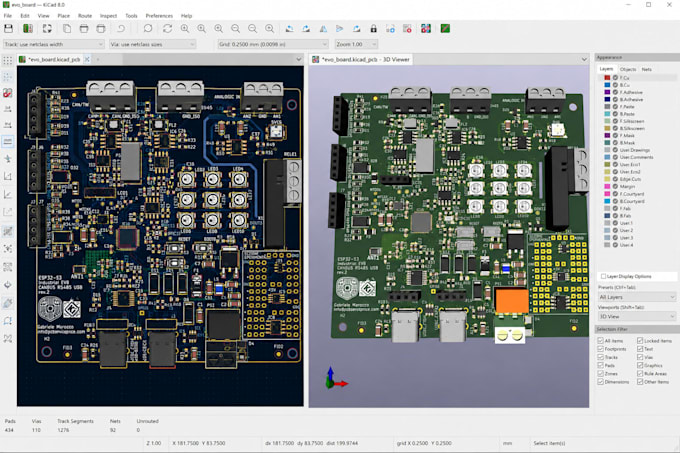Image resolution: width=680 pixels, height=453 pixels.
Task: Click the green scripting console icon
Action: pyautogui.click(x=445, y=29)
